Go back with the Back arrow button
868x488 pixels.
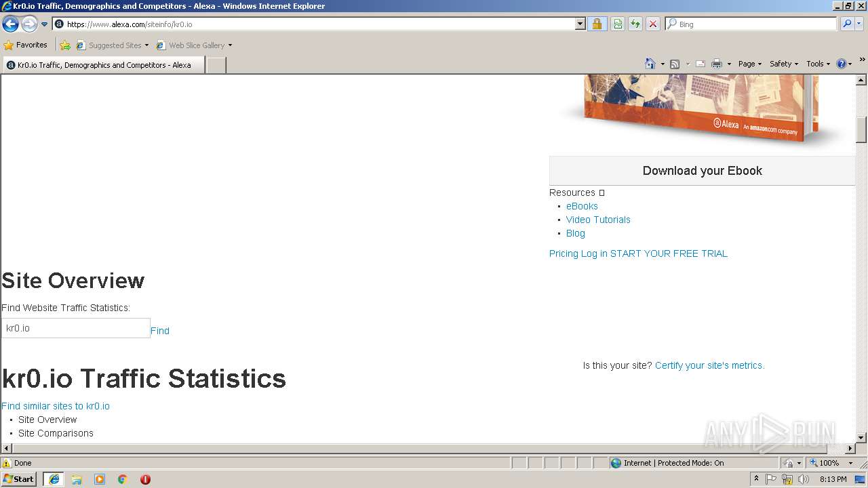10,24
